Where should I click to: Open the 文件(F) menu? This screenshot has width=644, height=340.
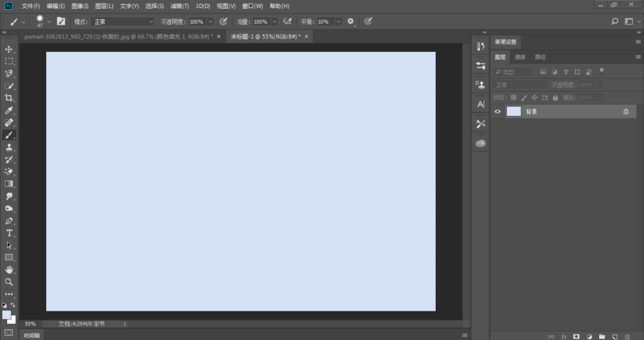coord(30,6)
